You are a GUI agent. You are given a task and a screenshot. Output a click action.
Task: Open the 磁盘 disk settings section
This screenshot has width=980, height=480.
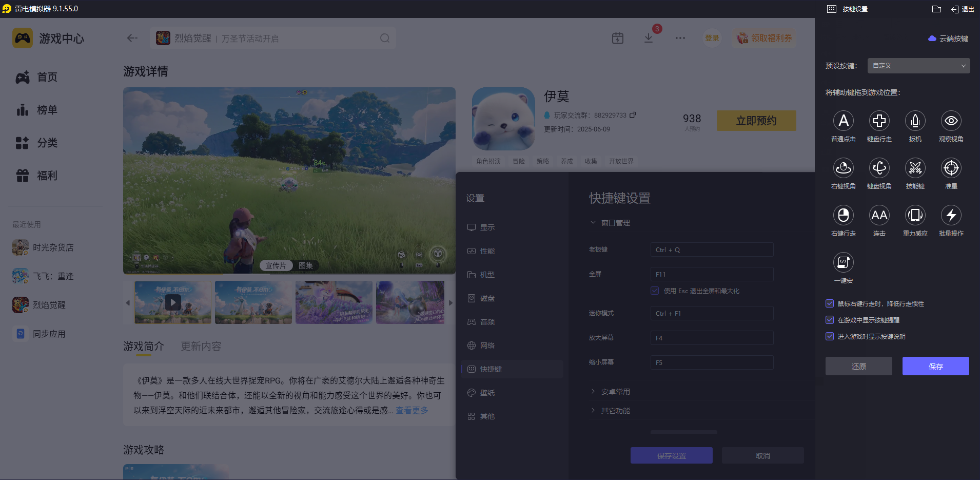(x=487, y=298)
